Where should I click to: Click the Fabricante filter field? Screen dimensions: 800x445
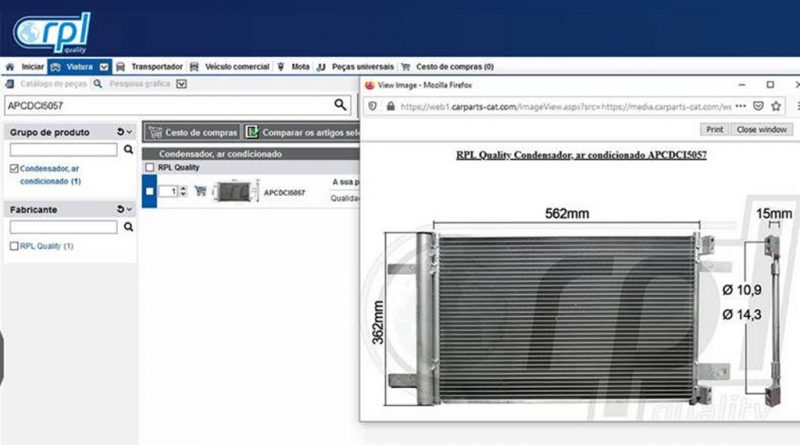[63, 227]
